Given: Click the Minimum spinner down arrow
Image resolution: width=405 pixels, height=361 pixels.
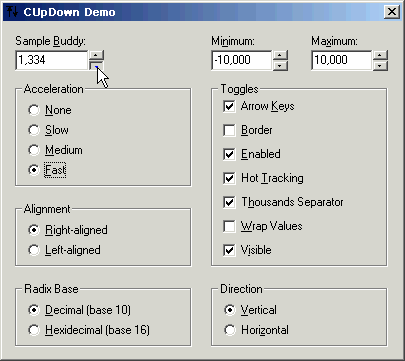Looking at the screenshot, I should tap(280, 65).
